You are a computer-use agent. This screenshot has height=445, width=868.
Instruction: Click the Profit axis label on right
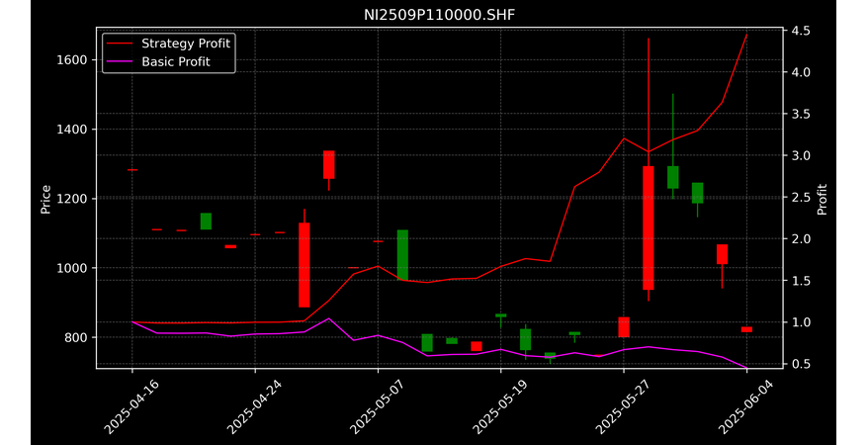(x=823, y=199)
